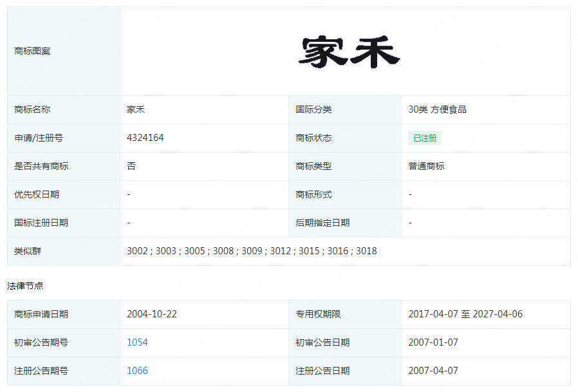Click the preliminary announcement date 2007-01-07
This screenshot has width=578, height=392.
click(x=433, y=342)
